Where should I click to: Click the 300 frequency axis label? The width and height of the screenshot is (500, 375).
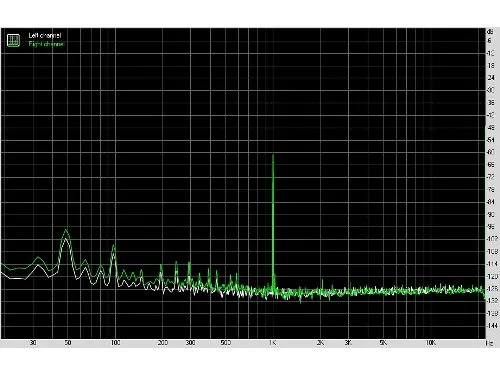coord(190,343)
